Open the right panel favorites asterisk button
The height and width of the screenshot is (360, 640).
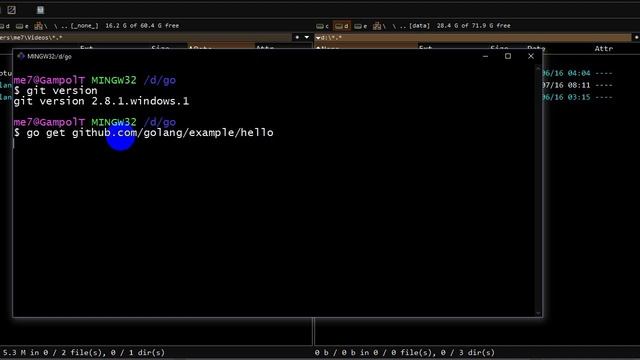coord(636,38)
